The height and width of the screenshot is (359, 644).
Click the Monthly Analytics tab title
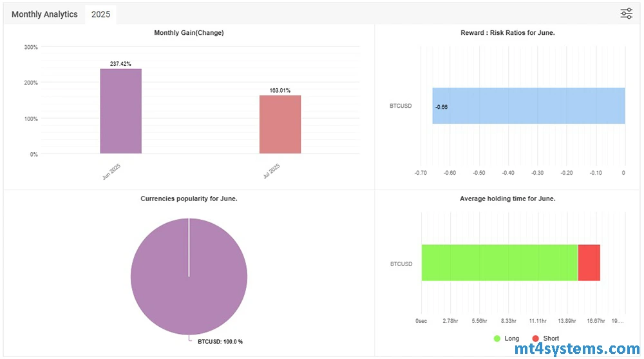tap(44, 14)
